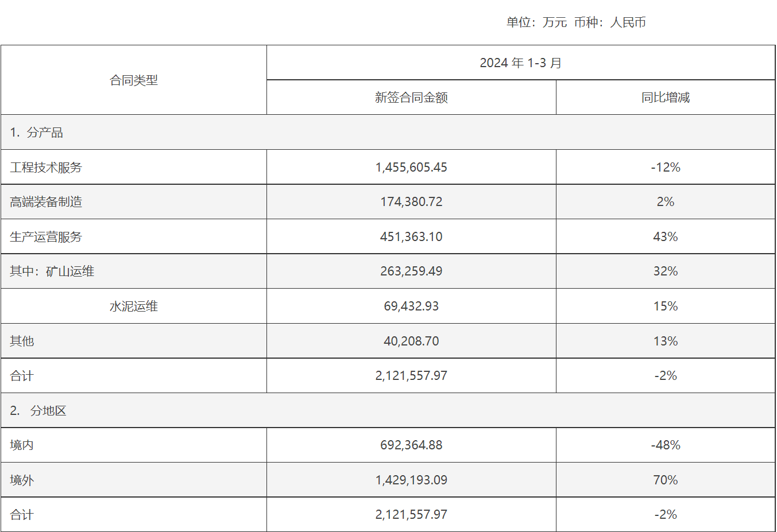Viewport: 777px width, 532px height.
Task: Select the 生产运营服务 row label
Action: (46, 237)
